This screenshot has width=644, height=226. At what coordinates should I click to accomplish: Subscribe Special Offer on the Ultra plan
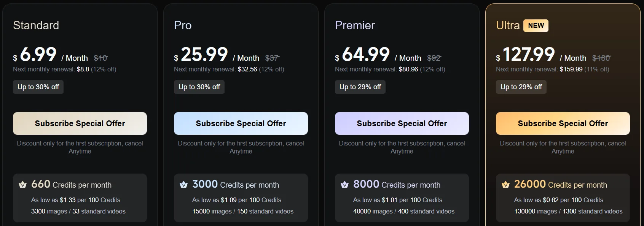(563, 123)
